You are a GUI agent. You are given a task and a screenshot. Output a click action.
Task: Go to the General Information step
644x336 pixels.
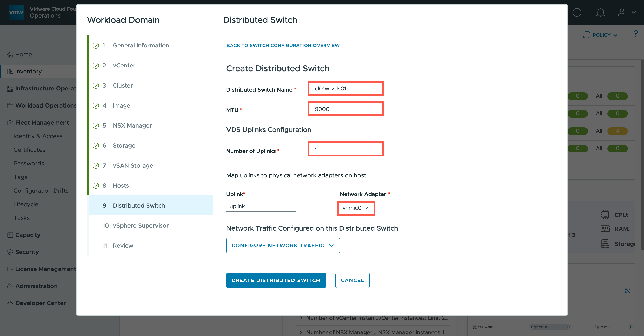click(x=141, y=46)
